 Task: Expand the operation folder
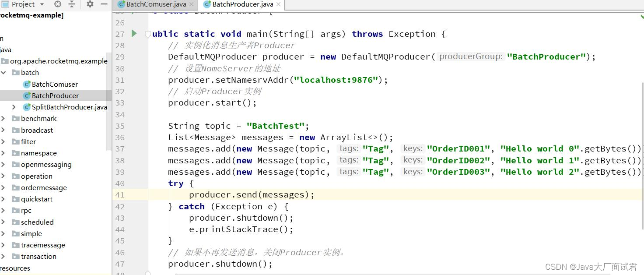tap(3, 176)
